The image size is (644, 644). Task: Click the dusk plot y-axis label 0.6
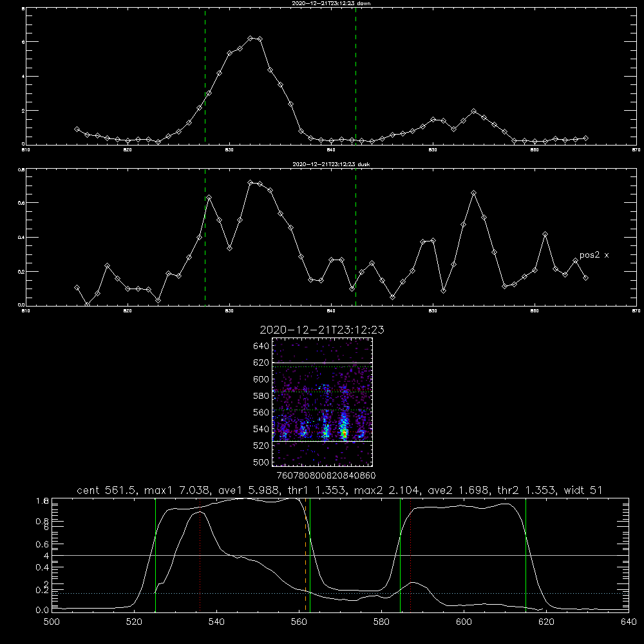pyautogui.click(x=21, y=203)
